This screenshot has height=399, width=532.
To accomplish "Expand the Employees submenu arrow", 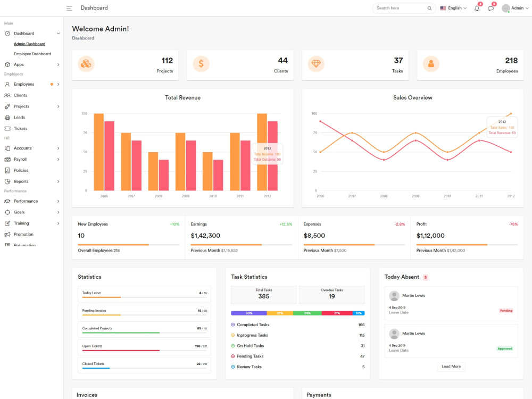I will [59, 84].
